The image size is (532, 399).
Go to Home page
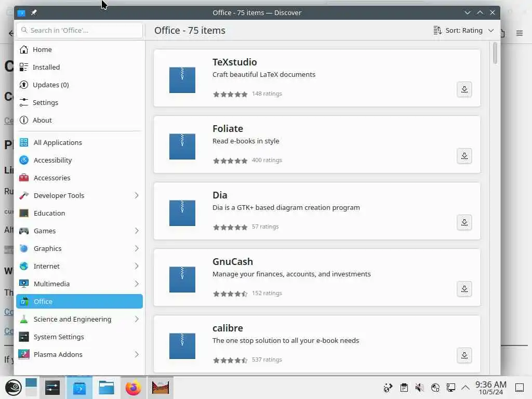pyautogui.click(x=79, y=49)
